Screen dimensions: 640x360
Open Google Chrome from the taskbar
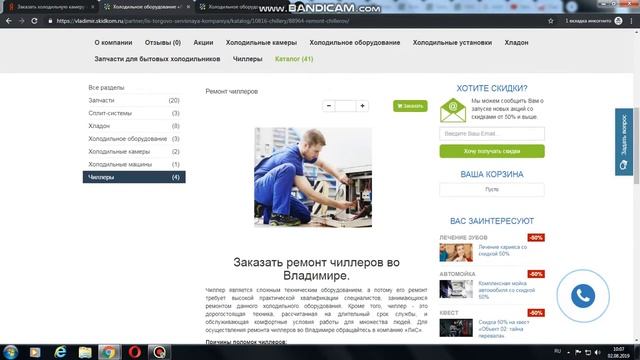click(109, 352)
